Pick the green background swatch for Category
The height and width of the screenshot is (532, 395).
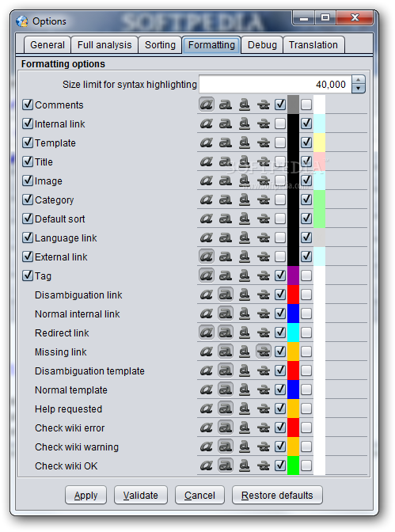click(x=319, y=199)
